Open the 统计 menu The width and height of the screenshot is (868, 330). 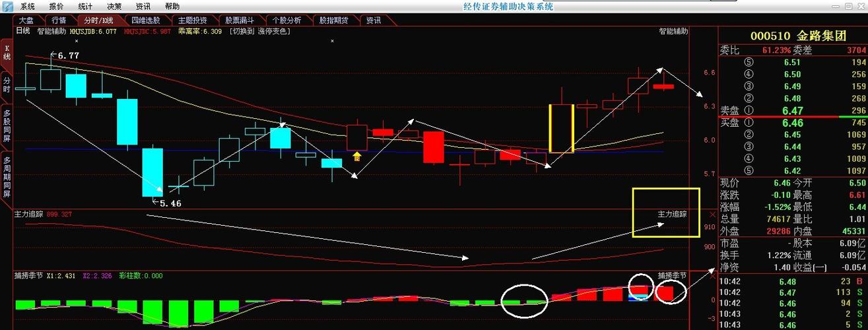[x=85, y=6]
